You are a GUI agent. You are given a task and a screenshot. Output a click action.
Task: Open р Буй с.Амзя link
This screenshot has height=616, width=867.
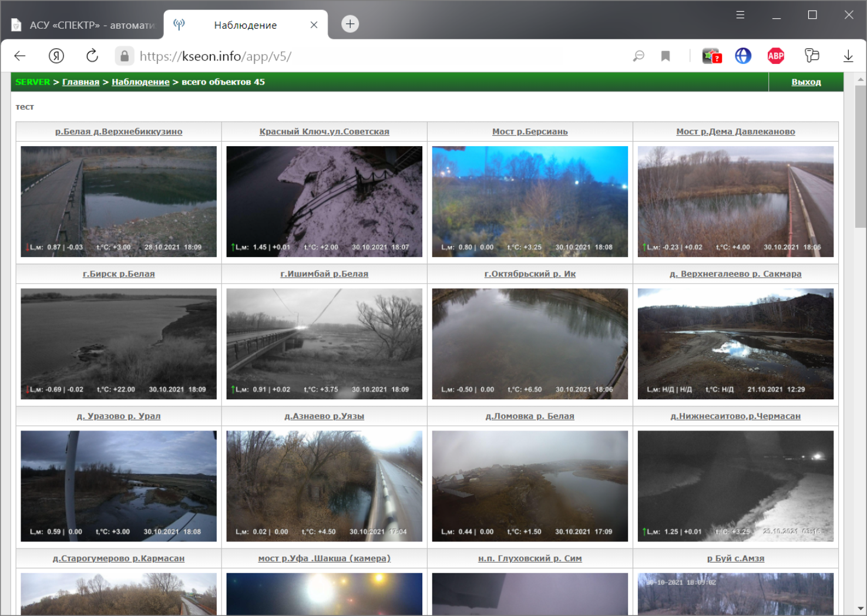click(x=735, y=558)
